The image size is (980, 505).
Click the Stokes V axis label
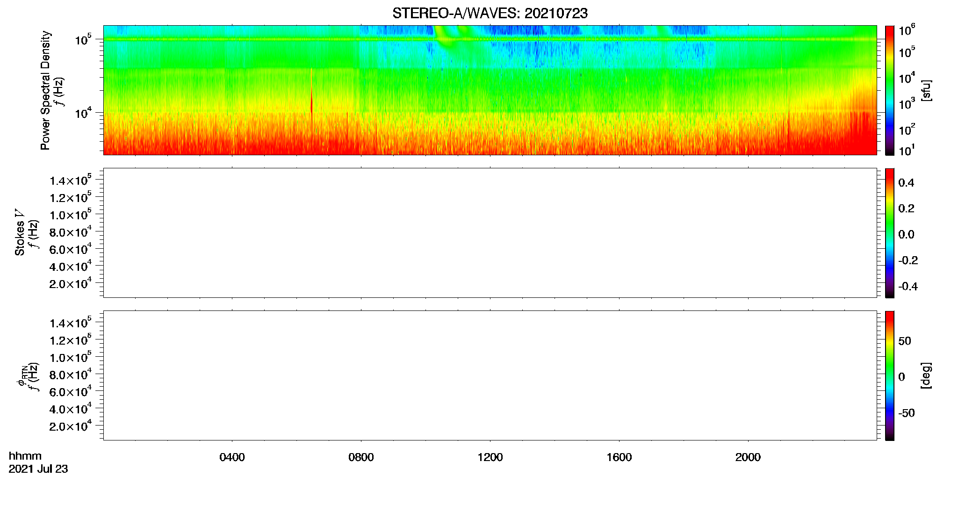click(20, 232)
